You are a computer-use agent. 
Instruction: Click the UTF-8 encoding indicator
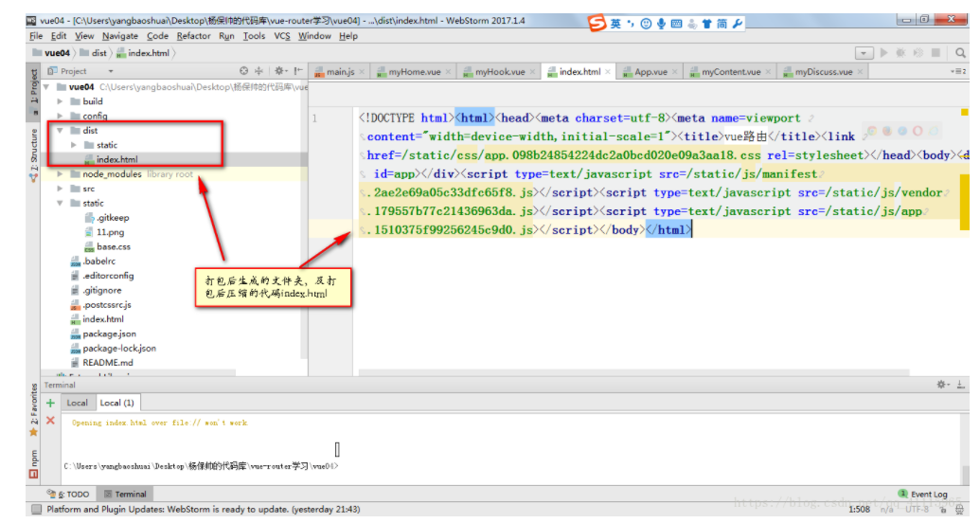[x=917, y=510]
